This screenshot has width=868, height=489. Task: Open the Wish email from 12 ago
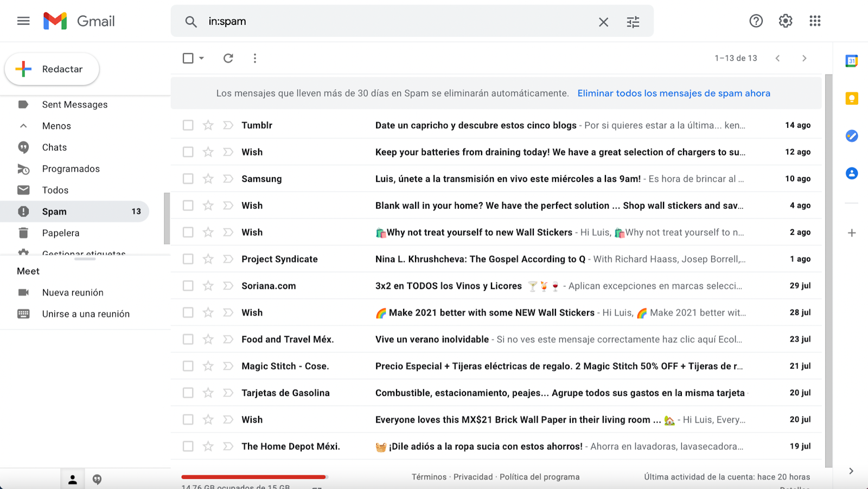tap(496, 152)
